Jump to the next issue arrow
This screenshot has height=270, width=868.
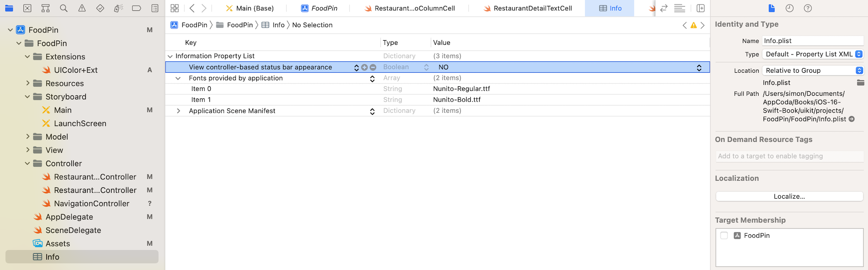click(703, 25)
